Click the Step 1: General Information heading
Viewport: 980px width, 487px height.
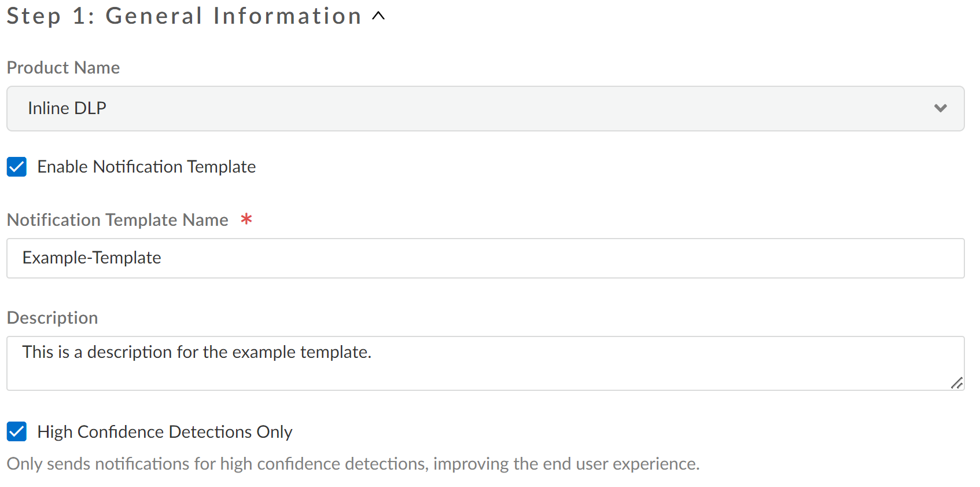(184, 16)
